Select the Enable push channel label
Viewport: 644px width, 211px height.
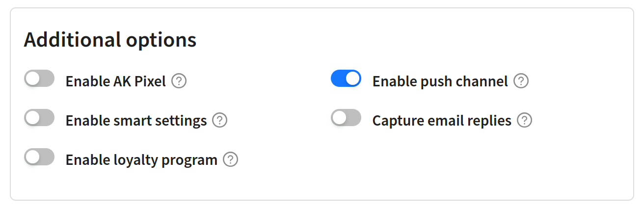pyautogui.click(x=440, y=81)
